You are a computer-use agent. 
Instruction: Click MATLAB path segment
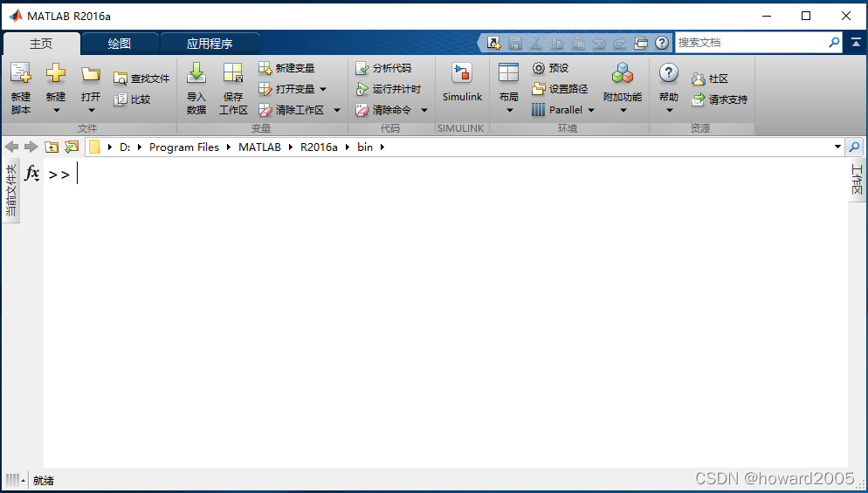click(259, 147)
